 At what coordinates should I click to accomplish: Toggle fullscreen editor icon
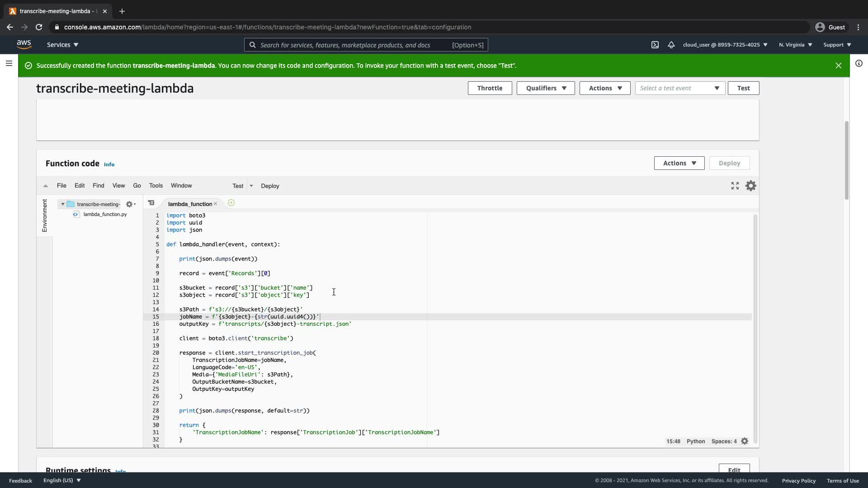tap(735, 186)
